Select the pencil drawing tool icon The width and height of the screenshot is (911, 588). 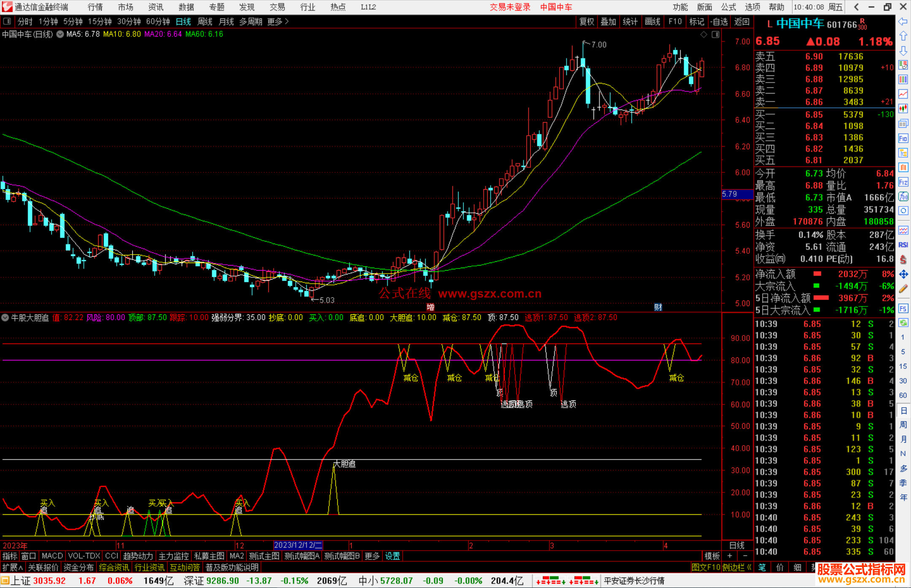pyautogui.click(x=903, y=289)
